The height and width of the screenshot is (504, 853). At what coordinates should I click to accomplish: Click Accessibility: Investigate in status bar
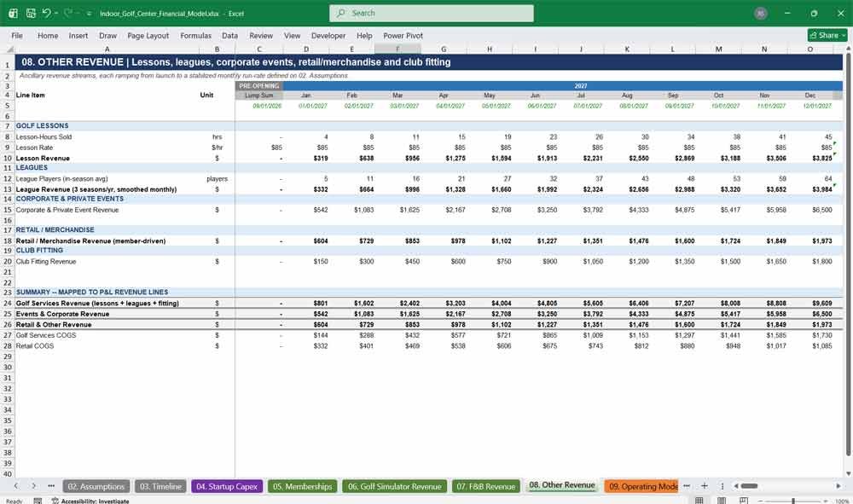[x=90, y=501]
